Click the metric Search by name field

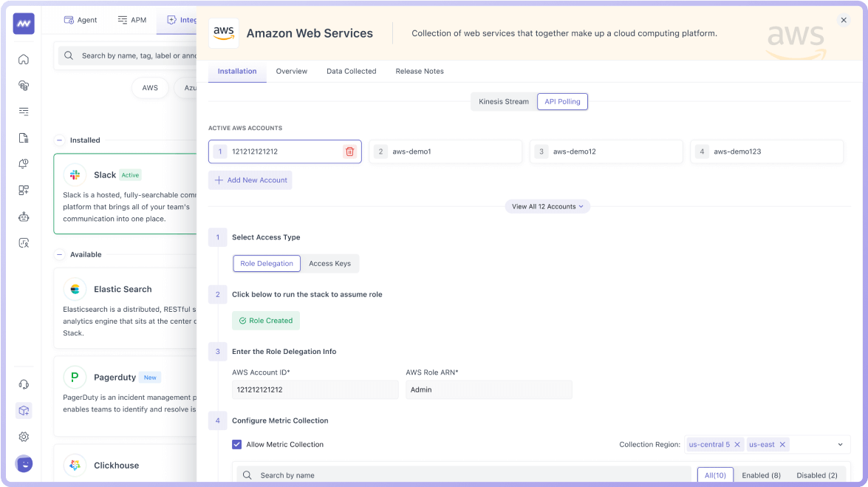[x=465, y=475]
